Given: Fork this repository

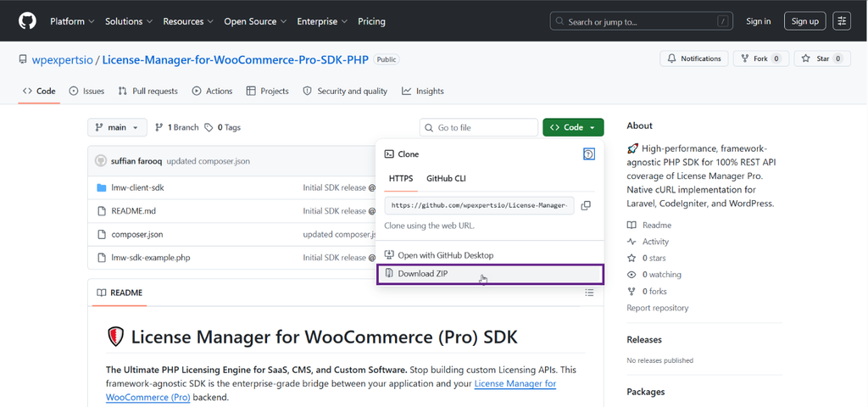Looking at the screenshot, I should [761, 59].
